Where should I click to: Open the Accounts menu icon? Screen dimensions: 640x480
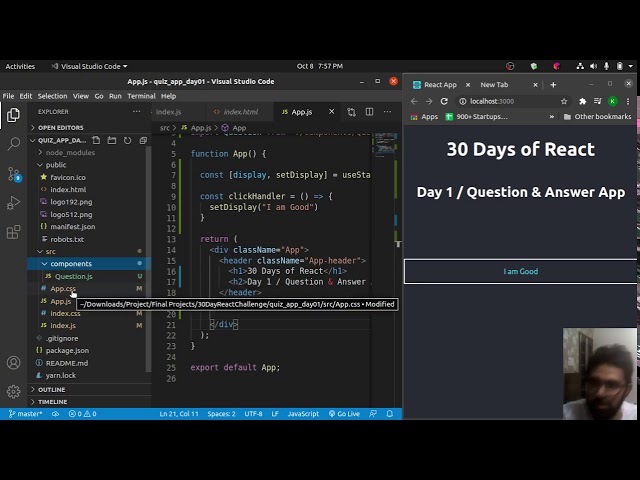click(x=13, y=362)
